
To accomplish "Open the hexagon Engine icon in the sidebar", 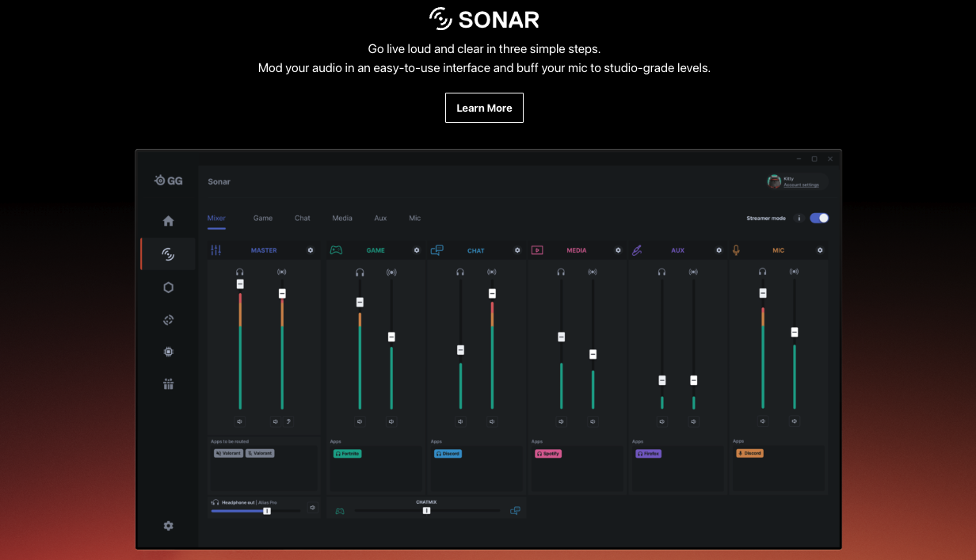I will pyautogui.click(x=168, y=288).
